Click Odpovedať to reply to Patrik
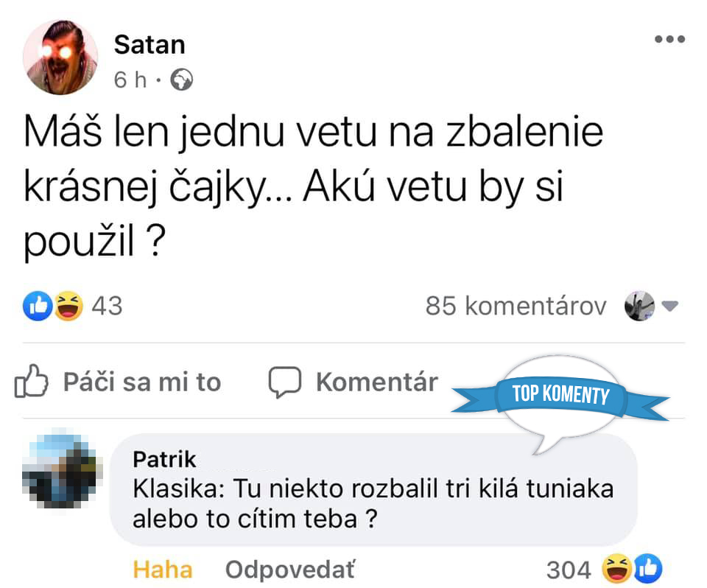This screenshot has width=707, height=588. click(290, 569)
